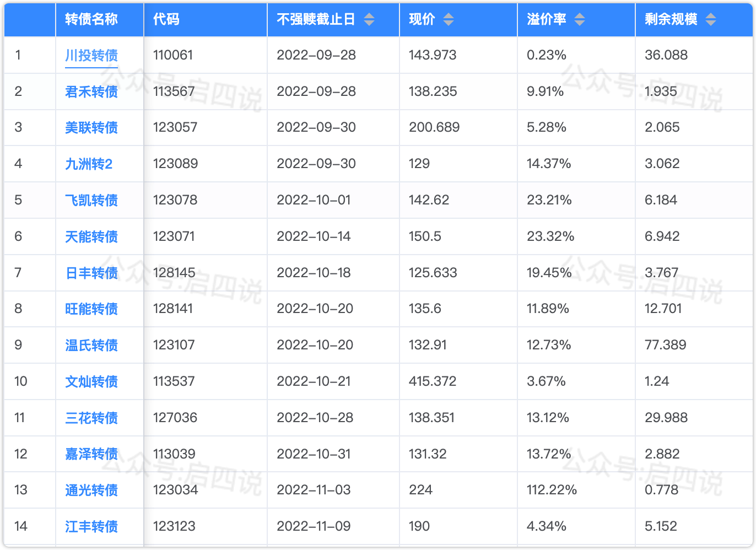
Task: Click the 现价 column sort icon
Action: point(449,20)
